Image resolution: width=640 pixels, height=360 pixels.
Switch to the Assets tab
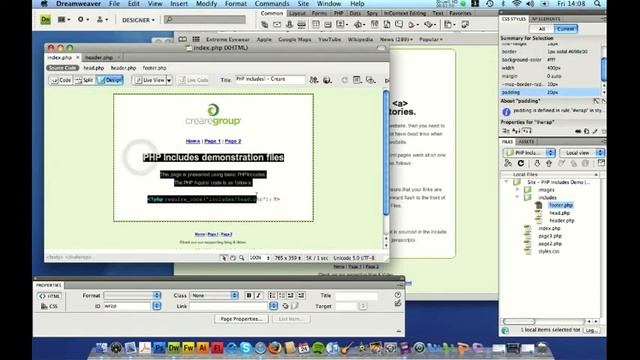click(x=526, y=142)
